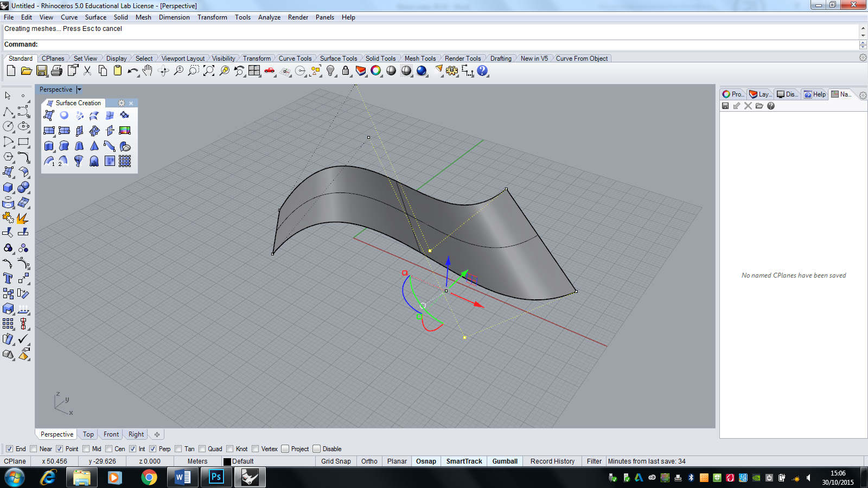Viewport: 868px width, 488px height.
Task: Open the Options gear icon in toolbar
Action: coord(452,71)
